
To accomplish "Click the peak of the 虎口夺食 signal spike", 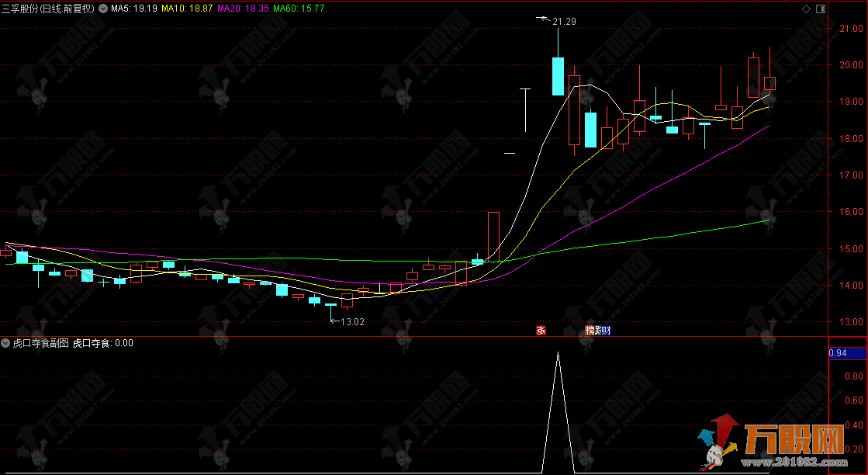I will 557,353.
